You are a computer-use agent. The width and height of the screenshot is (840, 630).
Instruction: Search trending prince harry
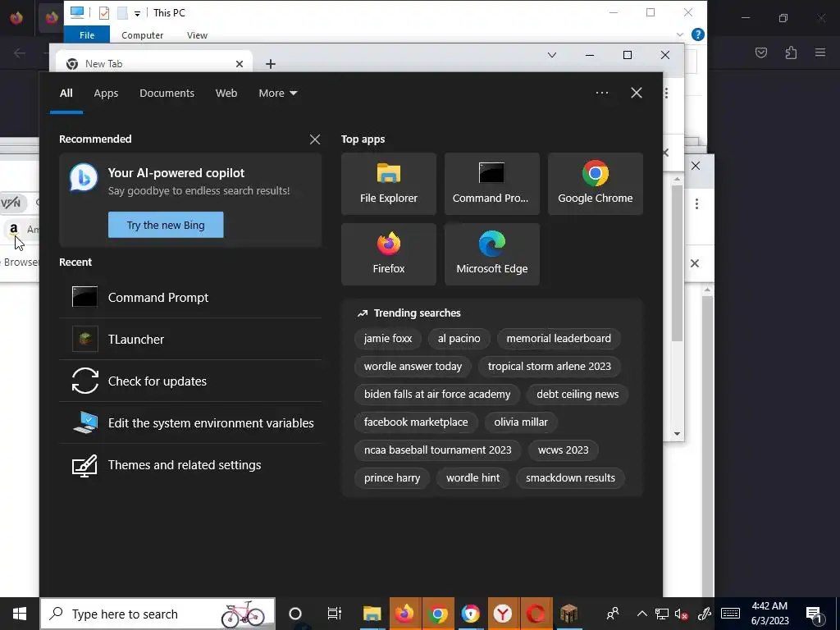point(392,478)
